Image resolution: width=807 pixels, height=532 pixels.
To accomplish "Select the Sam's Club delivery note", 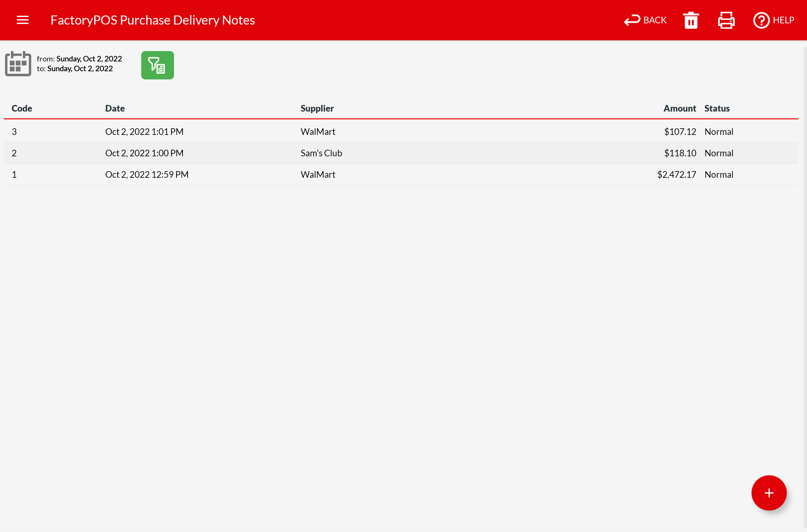I will 321,153.
